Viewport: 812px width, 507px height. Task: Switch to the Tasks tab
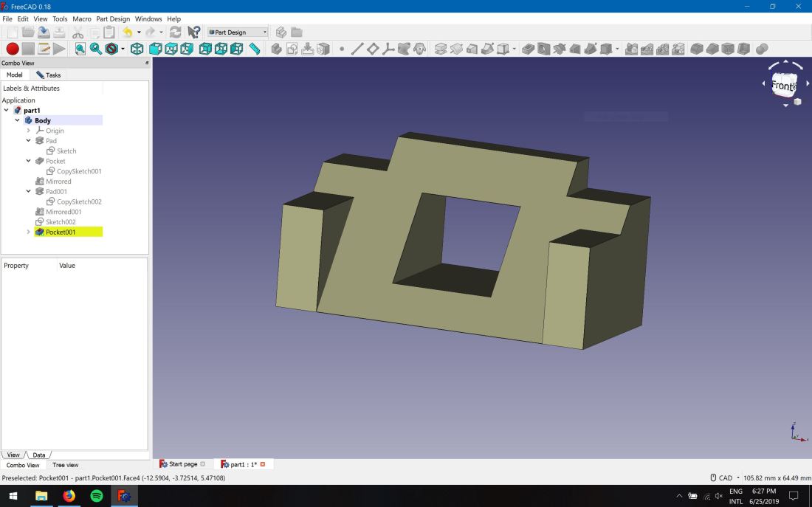[x=49, y=75]
